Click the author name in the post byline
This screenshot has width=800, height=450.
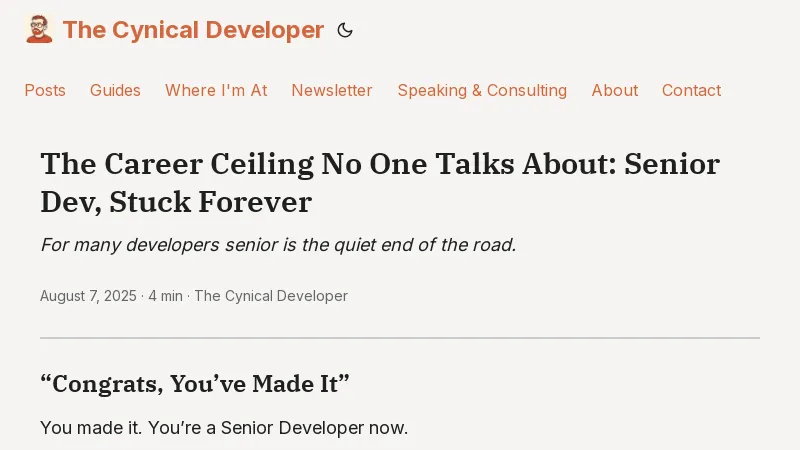(x=271, y=296)
